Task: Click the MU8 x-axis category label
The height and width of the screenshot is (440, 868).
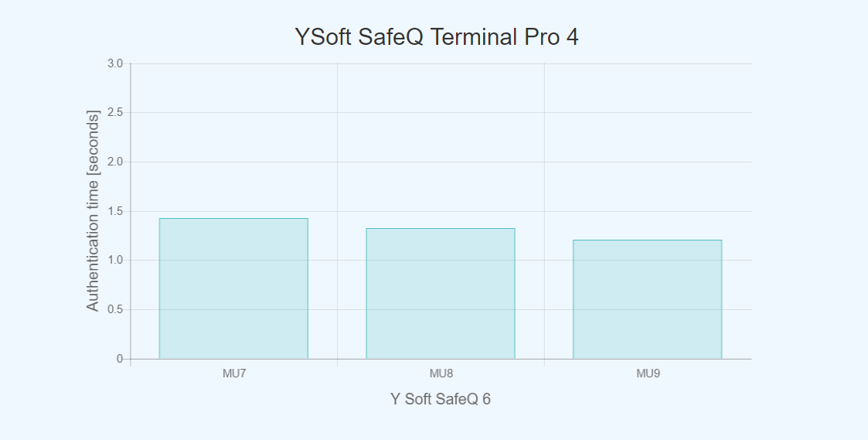Action: 441,373
